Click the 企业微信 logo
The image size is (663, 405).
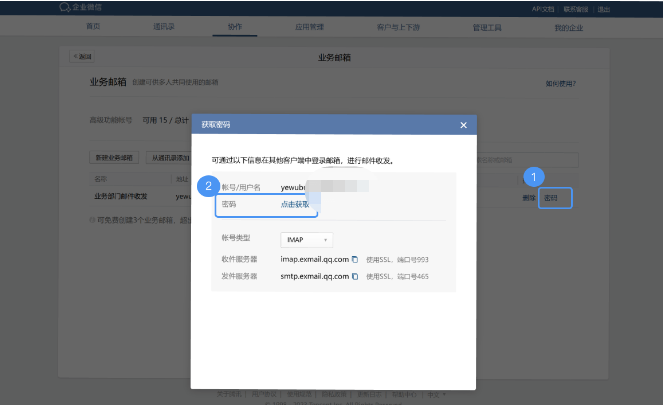pos(80,8)
